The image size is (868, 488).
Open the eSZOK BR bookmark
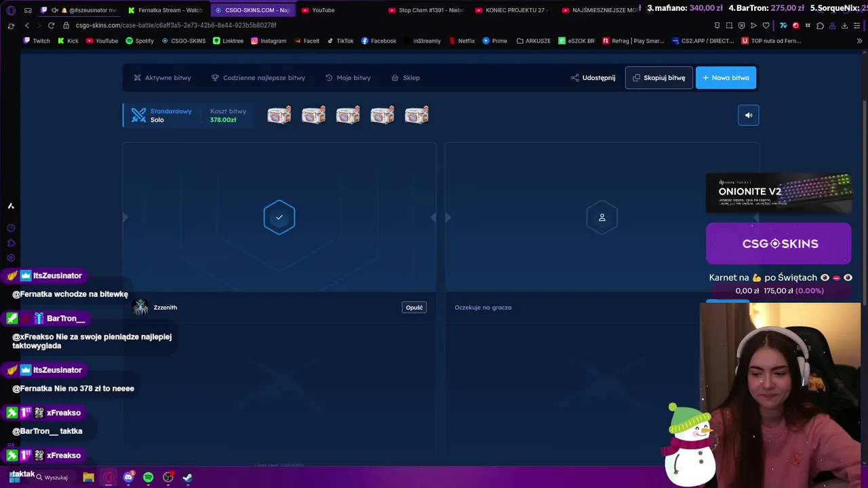pos(576,41)
